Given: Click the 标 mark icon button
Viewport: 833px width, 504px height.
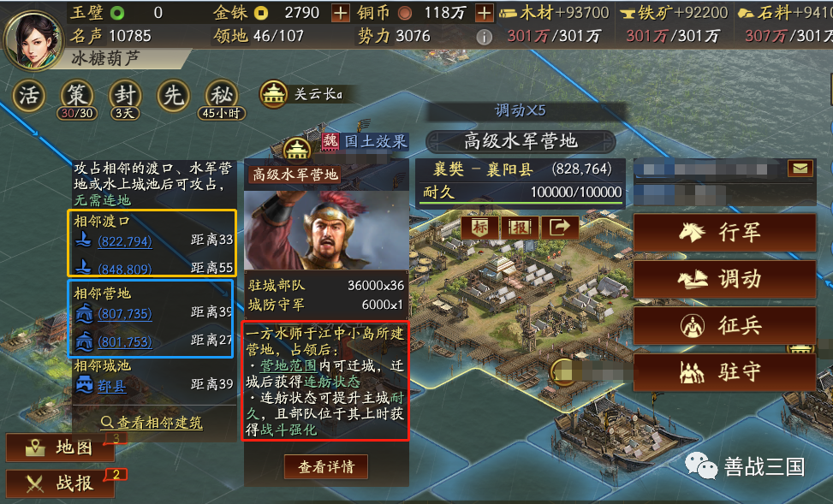Looking at the screenshot, I should [x=479, y=228].
